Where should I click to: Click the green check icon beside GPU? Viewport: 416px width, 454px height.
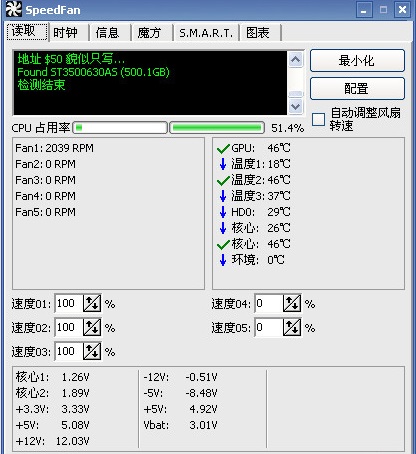223,148
